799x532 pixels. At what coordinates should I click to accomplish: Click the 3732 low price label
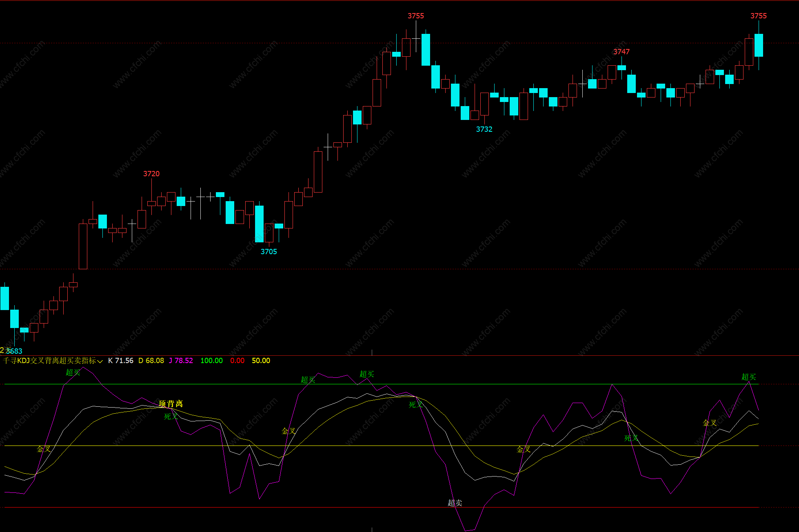pos(484,129)
